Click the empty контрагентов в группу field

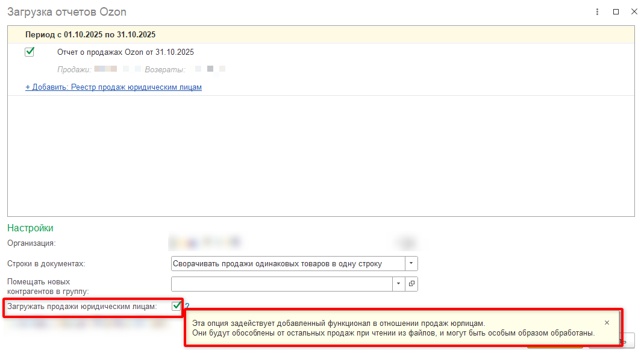tap(282, 284)
